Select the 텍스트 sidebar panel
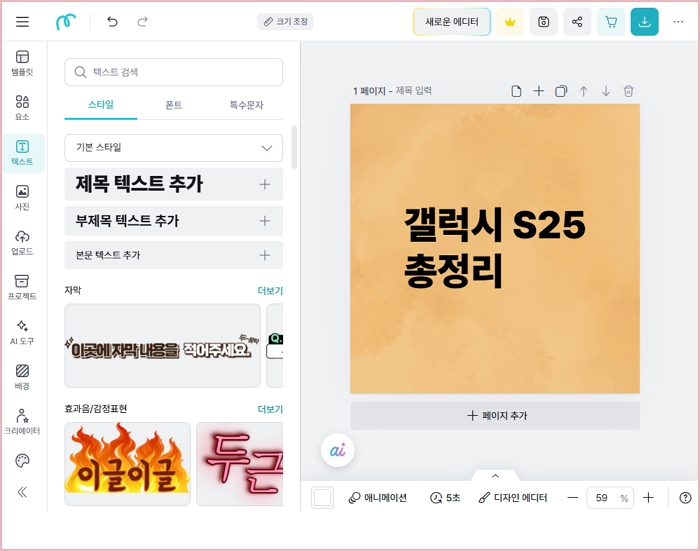 point(22,153)
